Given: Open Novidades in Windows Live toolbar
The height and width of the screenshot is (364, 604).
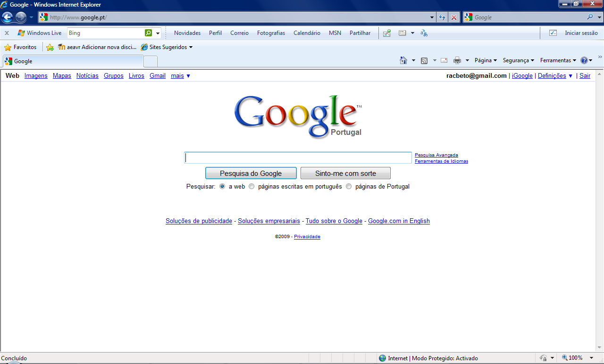Looking at the screenshot, I should 187,33.
